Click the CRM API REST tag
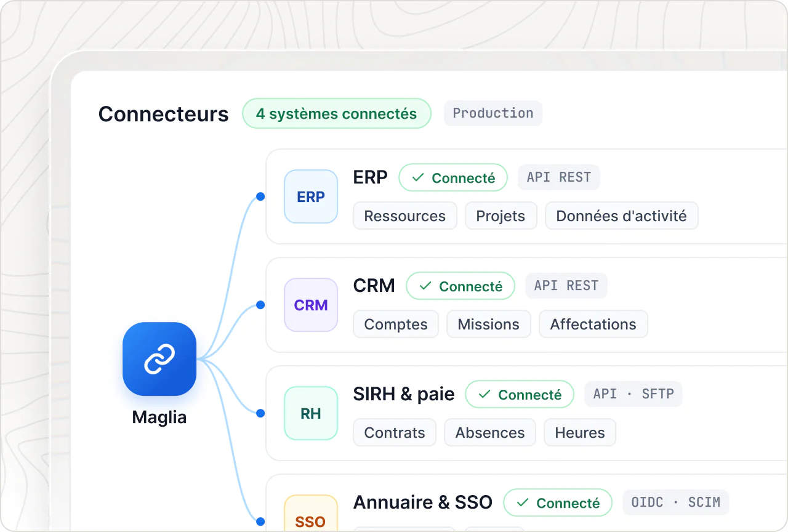The image size is (788, 532). [566, 286]
